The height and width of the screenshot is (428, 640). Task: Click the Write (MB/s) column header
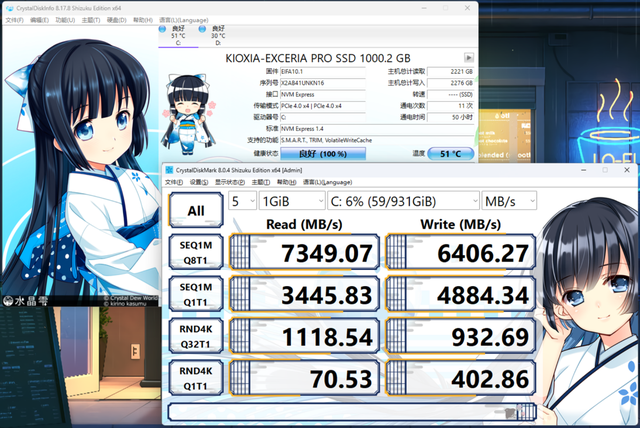pos(460,224)
